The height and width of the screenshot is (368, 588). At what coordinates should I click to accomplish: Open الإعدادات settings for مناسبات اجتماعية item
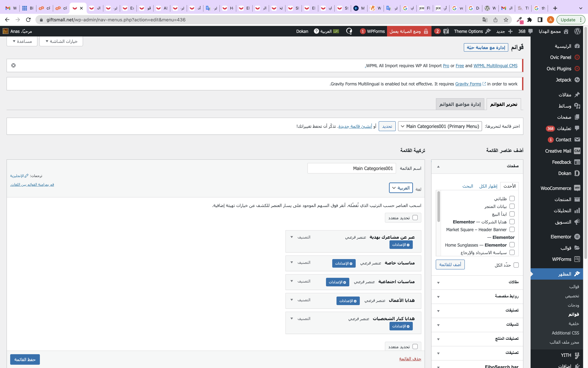[x=337, y=282]
